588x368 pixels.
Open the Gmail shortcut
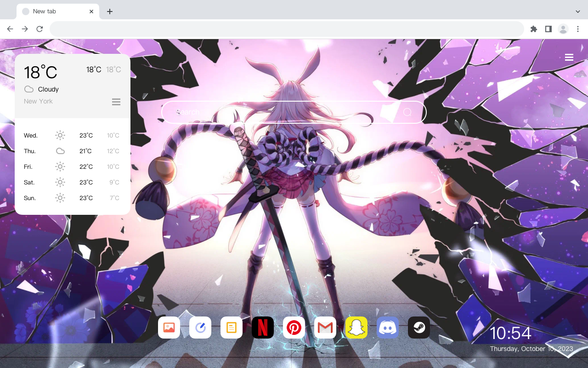pyautogui.click(x=325, y=328)
